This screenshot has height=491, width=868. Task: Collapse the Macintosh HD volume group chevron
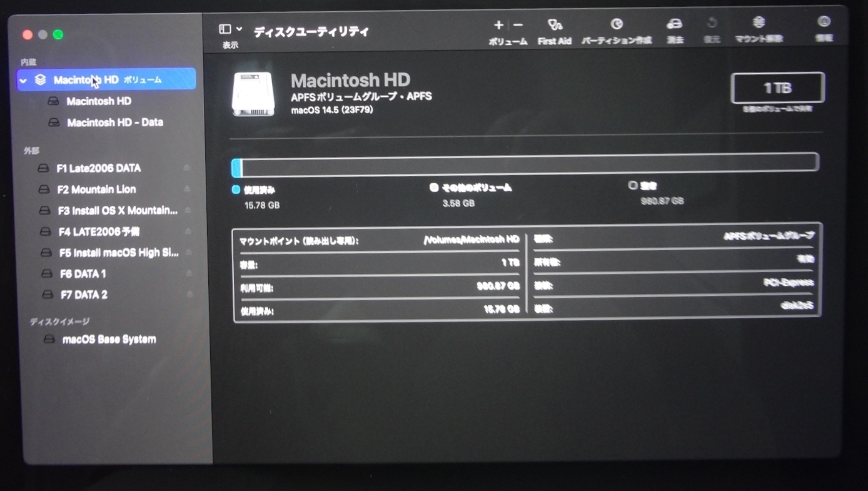[24, 81]
